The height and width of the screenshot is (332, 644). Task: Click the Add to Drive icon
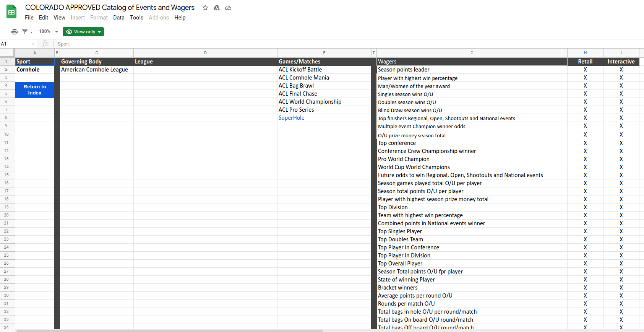click(217, 8)
